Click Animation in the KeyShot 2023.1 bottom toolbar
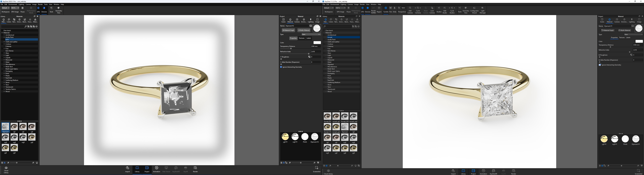644x175 pixels. [x=156, y=169]
